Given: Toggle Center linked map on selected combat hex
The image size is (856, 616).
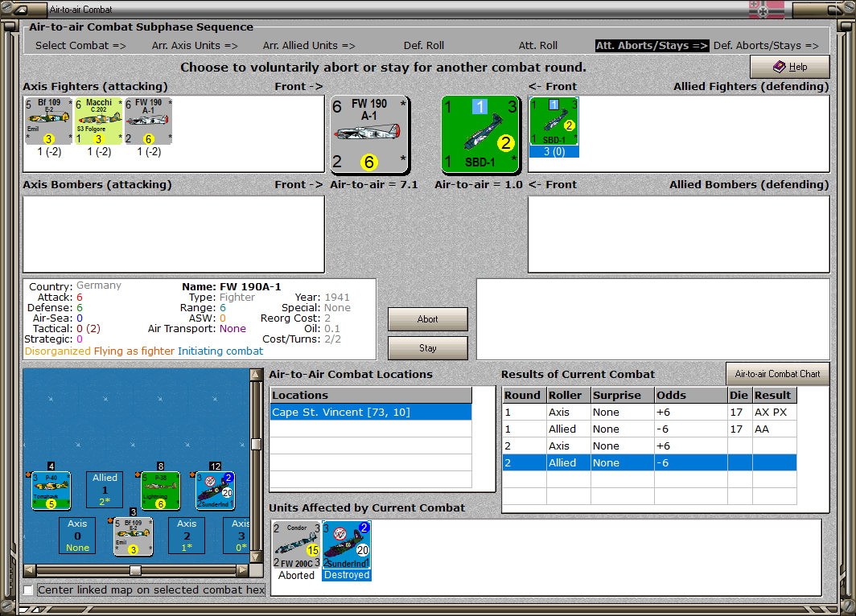Looking at the screenshot, I should (28, 589).
